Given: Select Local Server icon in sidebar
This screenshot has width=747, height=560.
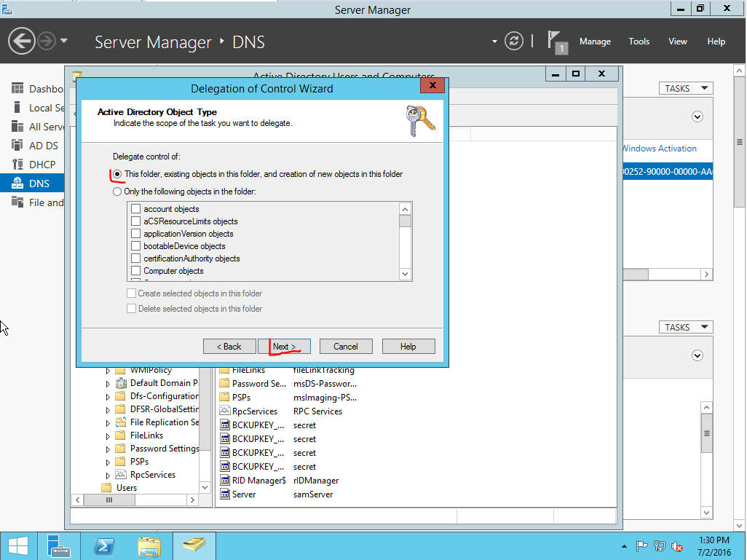Looking at the screenshot, I should point(17,108).
